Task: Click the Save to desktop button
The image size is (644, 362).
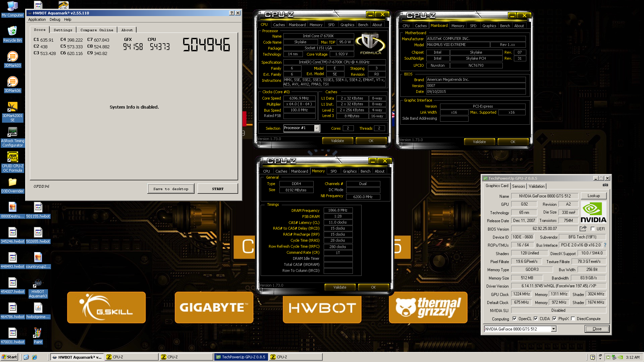Action: pos(171,189)
